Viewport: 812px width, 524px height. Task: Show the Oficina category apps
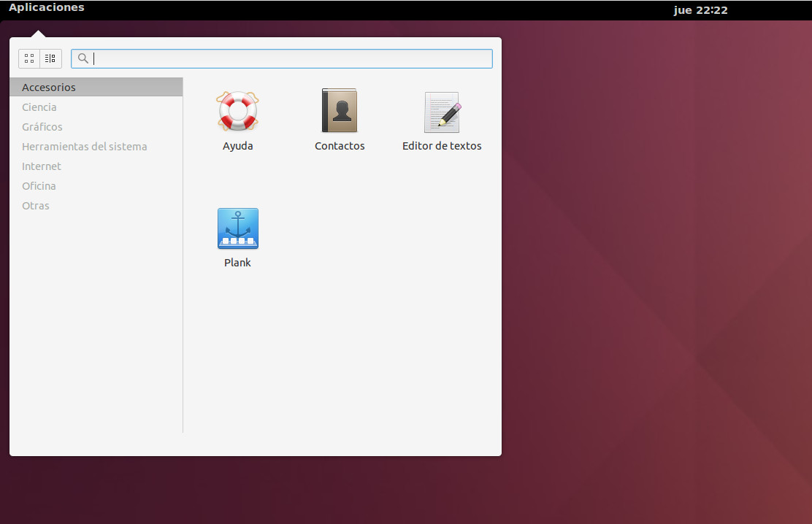96,186
